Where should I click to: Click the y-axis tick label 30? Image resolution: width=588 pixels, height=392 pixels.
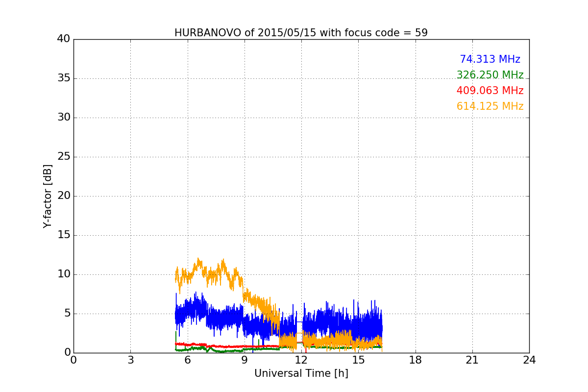click(x=64, y=117)
